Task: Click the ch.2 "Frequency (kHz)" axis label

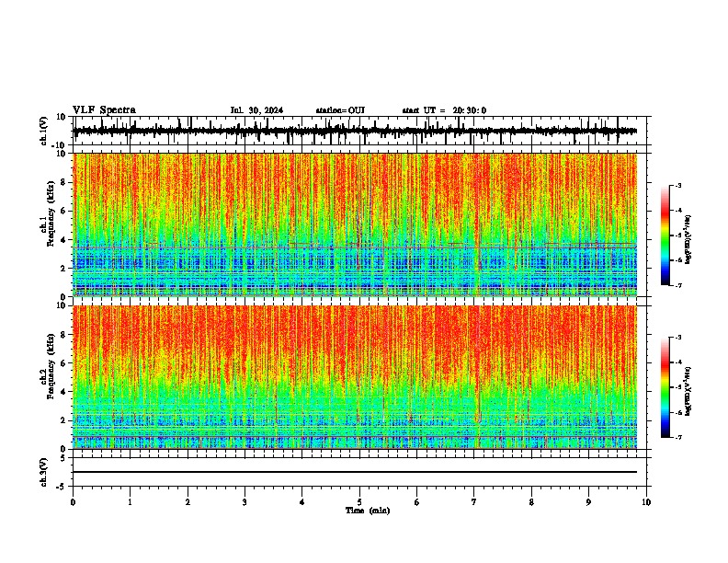Action: pos(51,365)
